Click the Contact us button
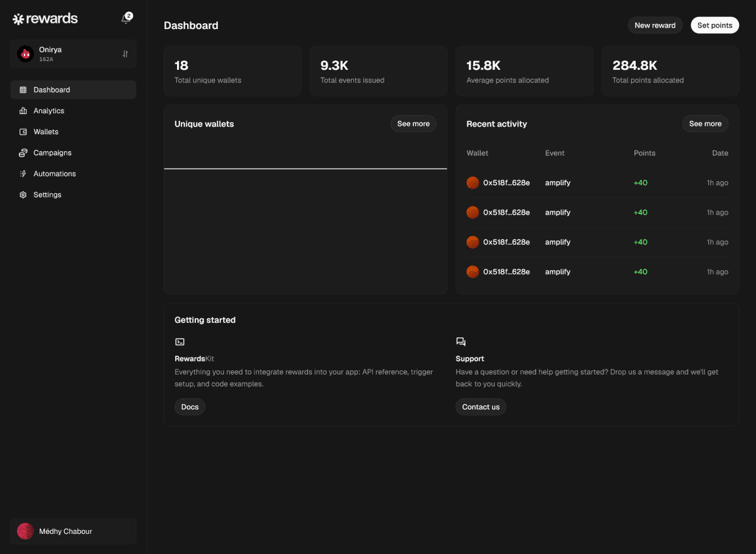 coord(481,407)
